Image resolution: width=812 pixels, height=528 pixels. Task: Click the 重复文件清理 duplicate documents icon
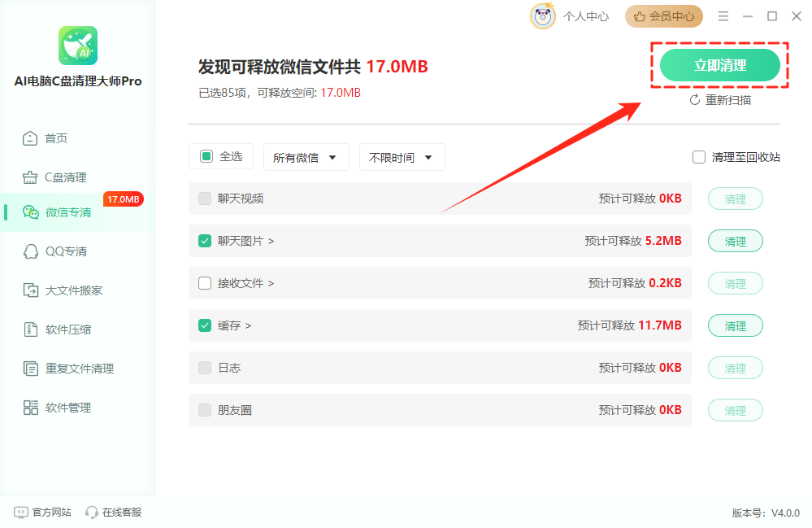31,369
